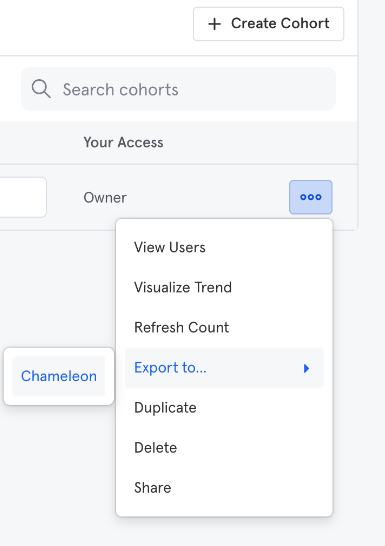Click the Create Cohort button

click(x=268, y=24)
